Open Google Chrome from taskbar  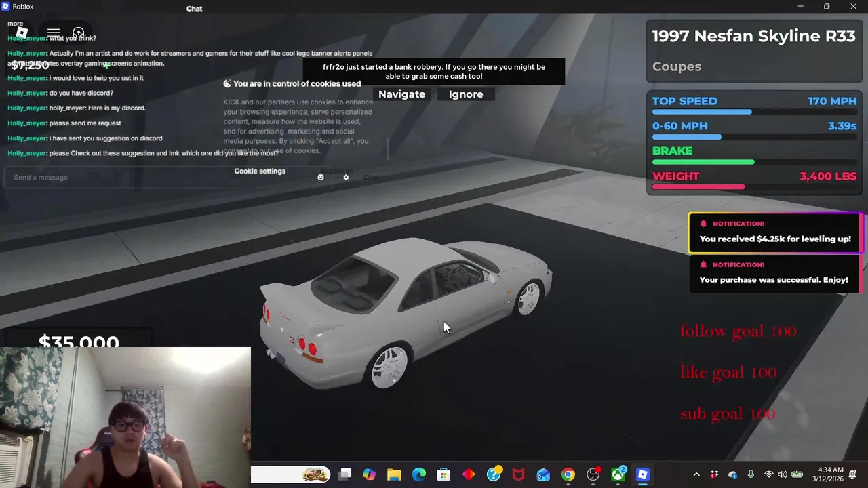pos(568,474)
